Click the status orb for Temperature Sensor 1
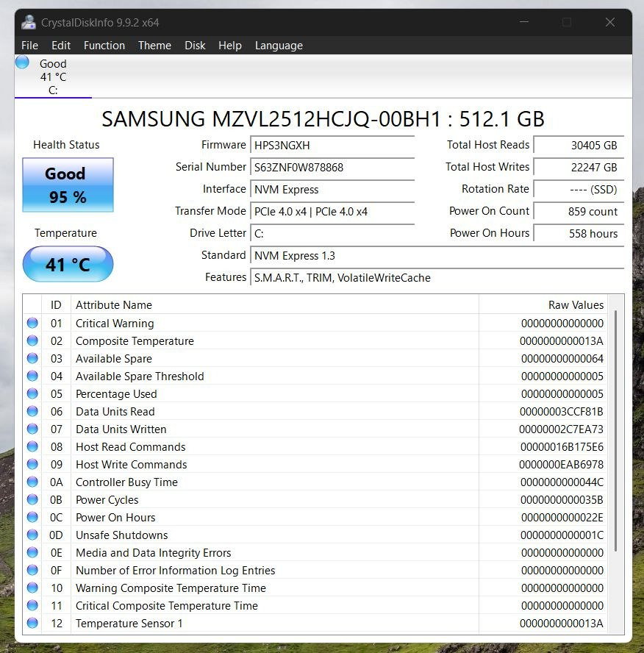 [x=32, y=623]
